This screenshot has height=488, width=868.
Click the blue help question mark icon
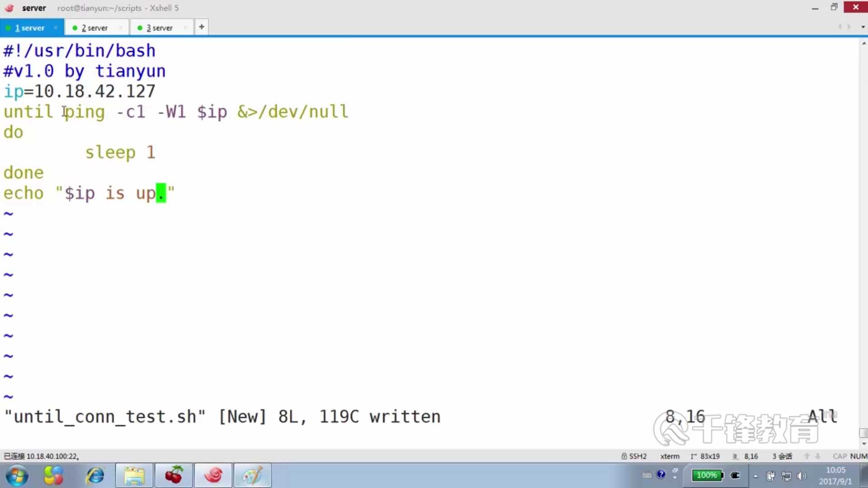661,474
